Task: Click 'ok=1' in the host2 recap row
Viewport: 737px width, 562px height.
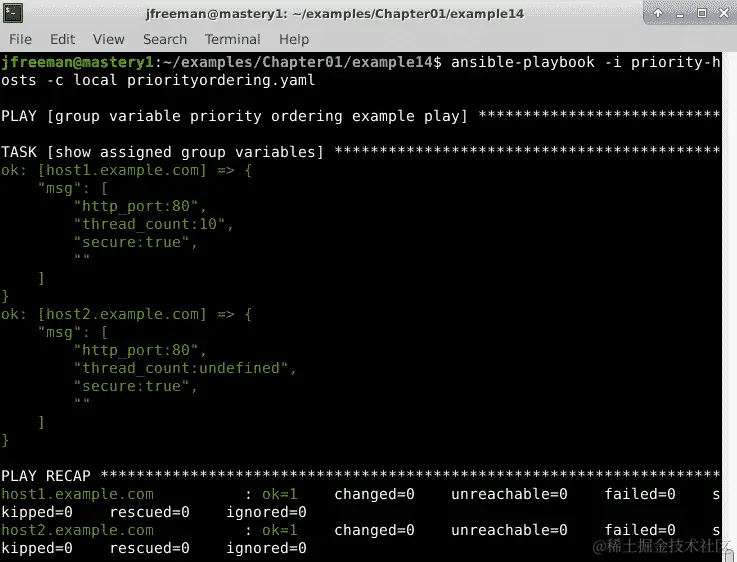Action: 280,530
